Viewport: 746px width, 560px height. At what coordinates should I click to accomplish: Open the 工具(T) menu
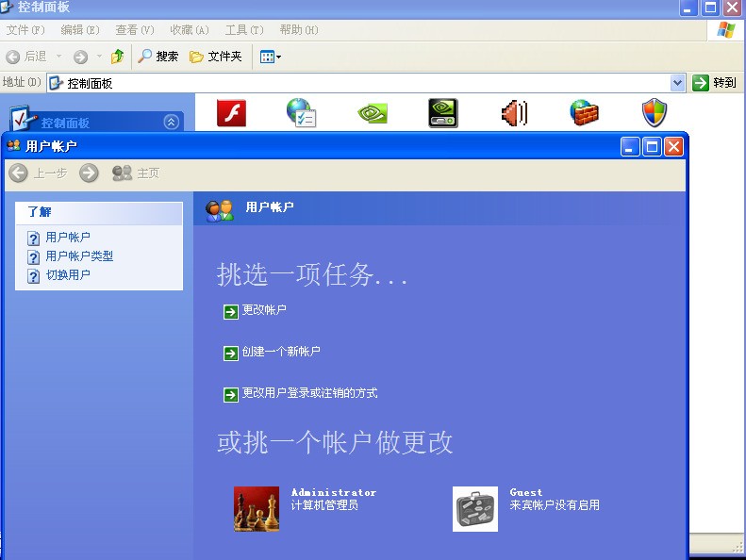click(x=244, y=30)
